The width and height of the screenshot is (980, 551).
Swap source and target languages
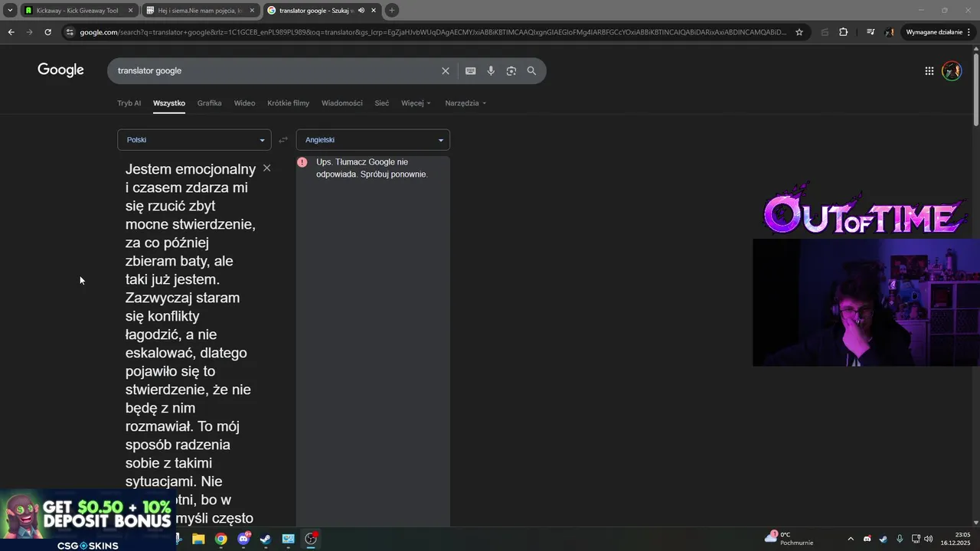coord(283,139)
